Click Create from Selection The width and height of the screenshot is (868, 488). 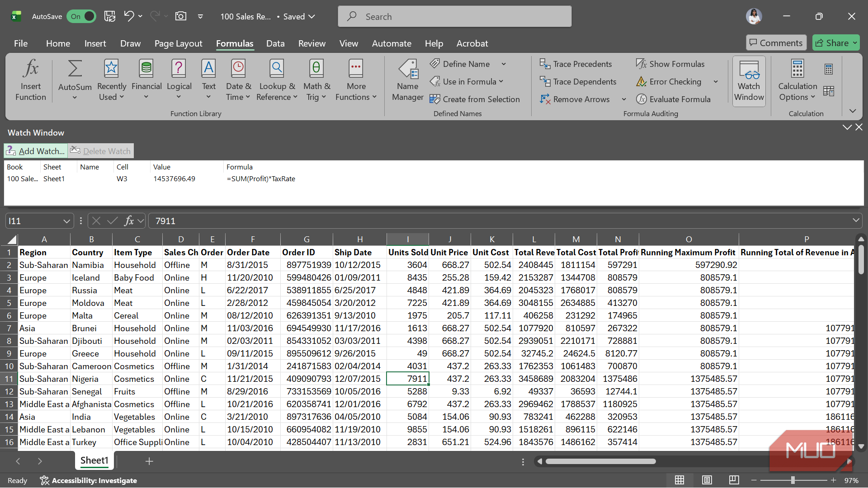[475, 99]
